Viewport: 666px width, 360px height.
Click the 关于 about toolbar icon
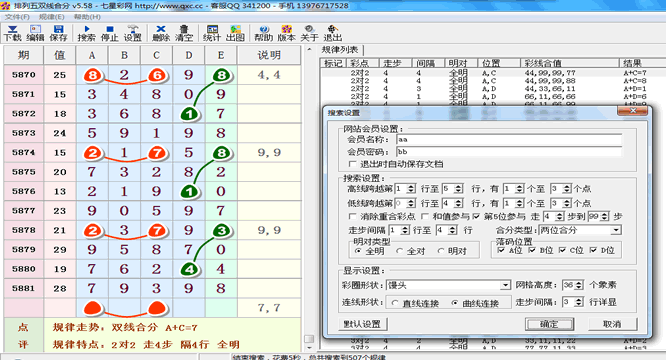[x=310, y=33]
